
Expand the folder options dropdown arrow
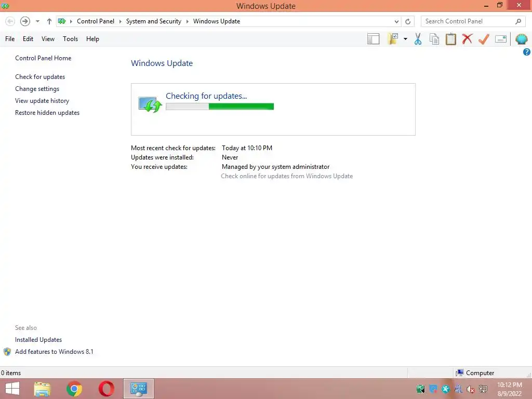coord(405,39)
